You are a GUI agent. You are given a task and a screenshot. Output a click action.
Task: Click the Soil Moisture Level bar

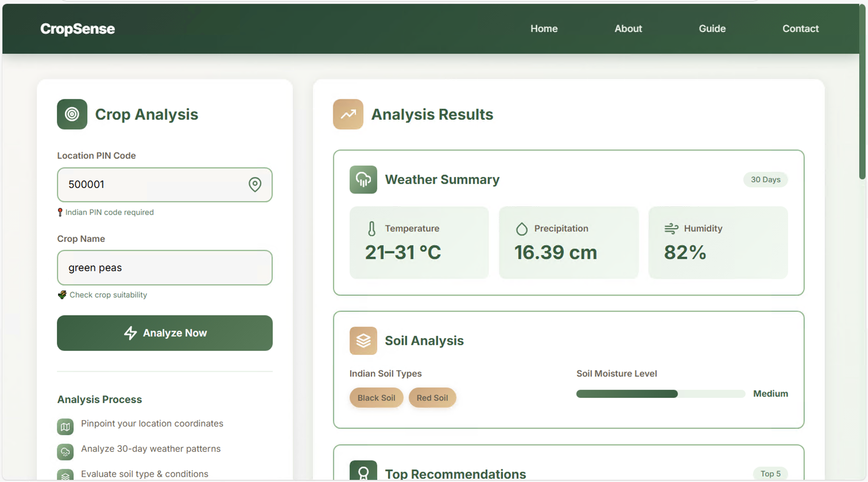[x=660, y=394]
